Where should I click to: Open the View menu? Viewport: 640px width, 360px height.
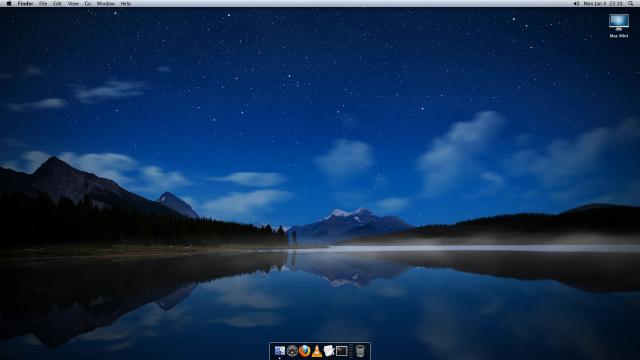tap(73, 3)
